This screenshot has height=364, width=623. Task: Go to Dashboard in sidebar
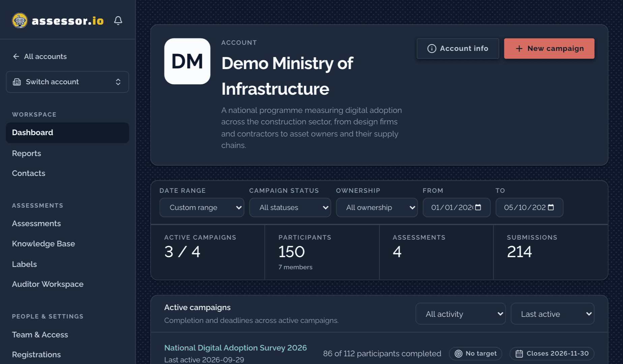[x=67, y=132]
